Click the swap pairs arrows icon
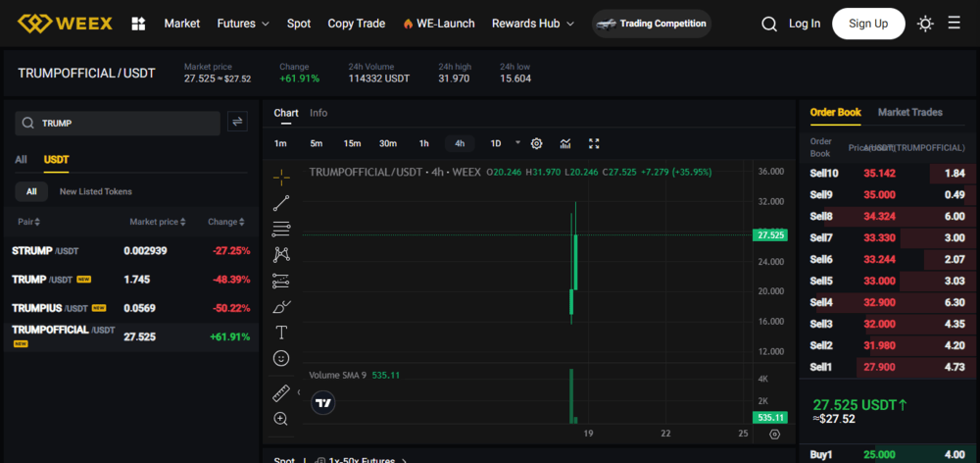Viewport: 980px width, 463px height. click(x=237, y=122)
